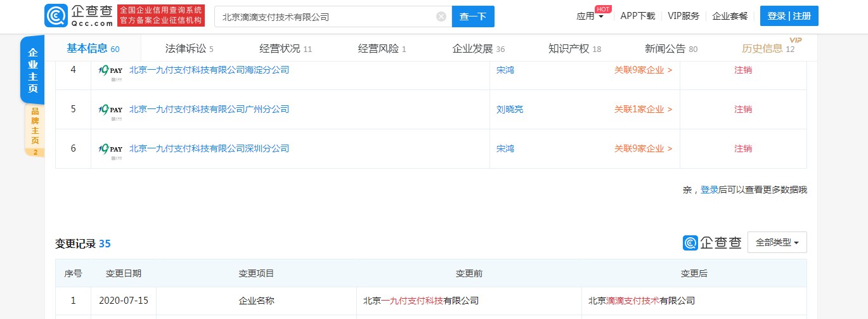Click the 企业名称 change item cell
The width and height of the screenshot is (868, 319).
256,301
